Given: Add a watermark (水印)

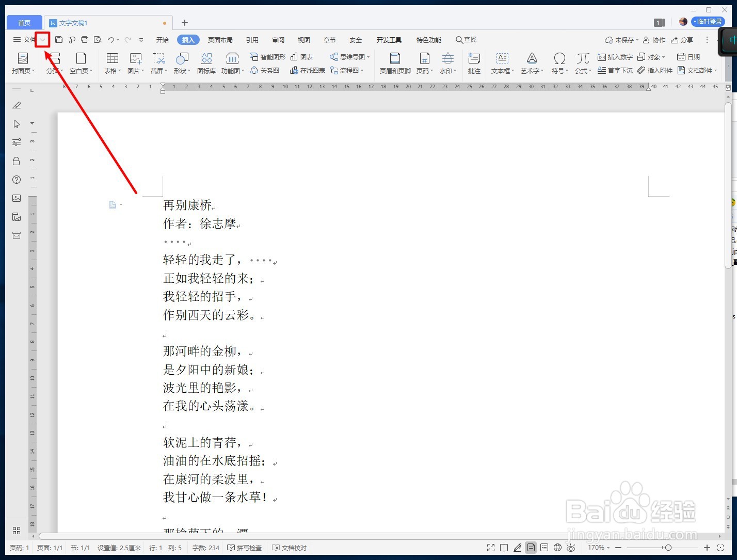Looking at the screenshot, I should [447, 62].
